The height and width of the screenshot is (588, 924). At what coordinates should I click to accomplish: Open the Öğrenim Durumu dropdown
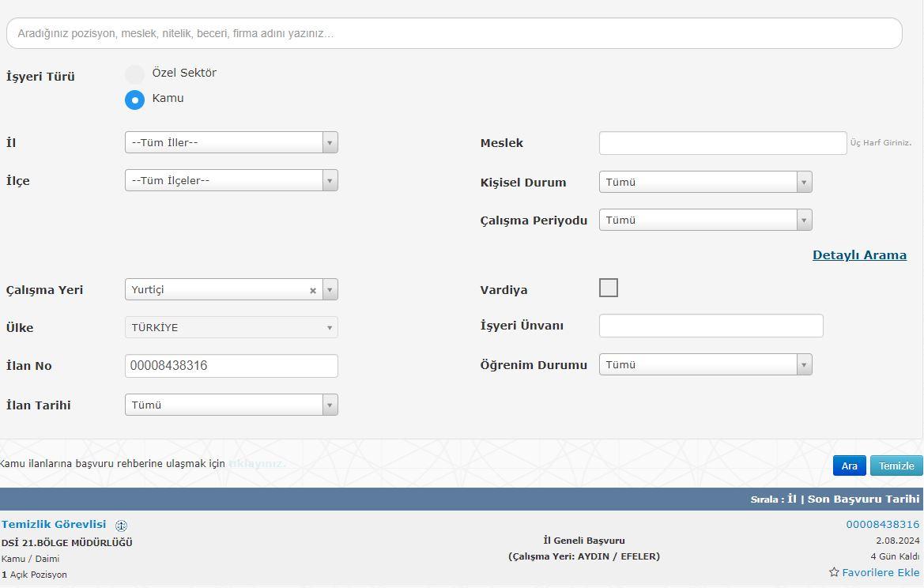[705, 364]
